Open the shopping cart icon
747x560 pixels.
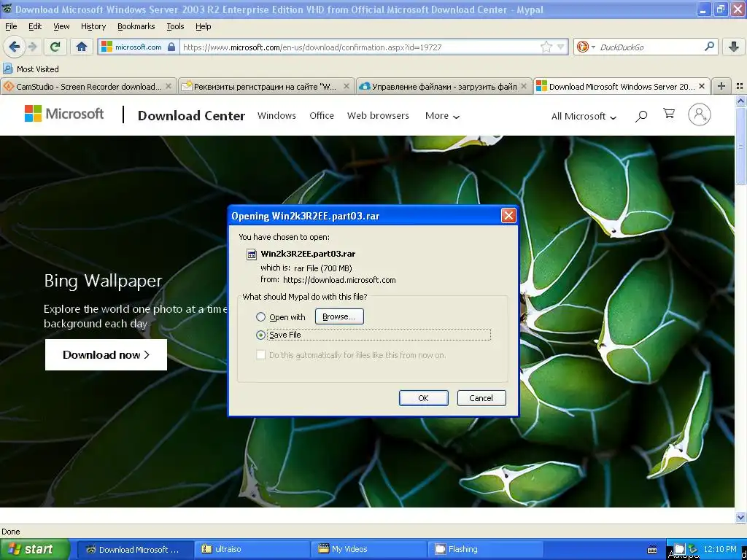(x=669, y=113)
